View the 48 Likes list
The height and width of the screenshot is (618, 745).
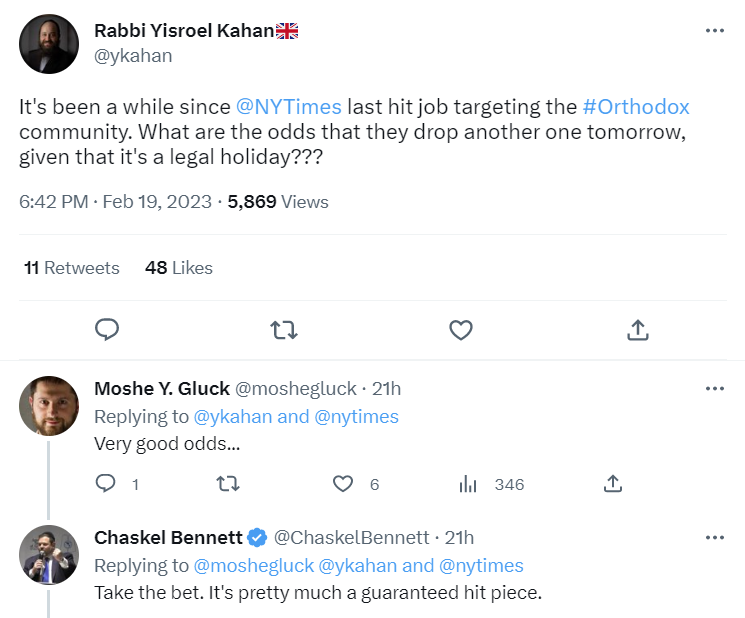click(179, 268)
